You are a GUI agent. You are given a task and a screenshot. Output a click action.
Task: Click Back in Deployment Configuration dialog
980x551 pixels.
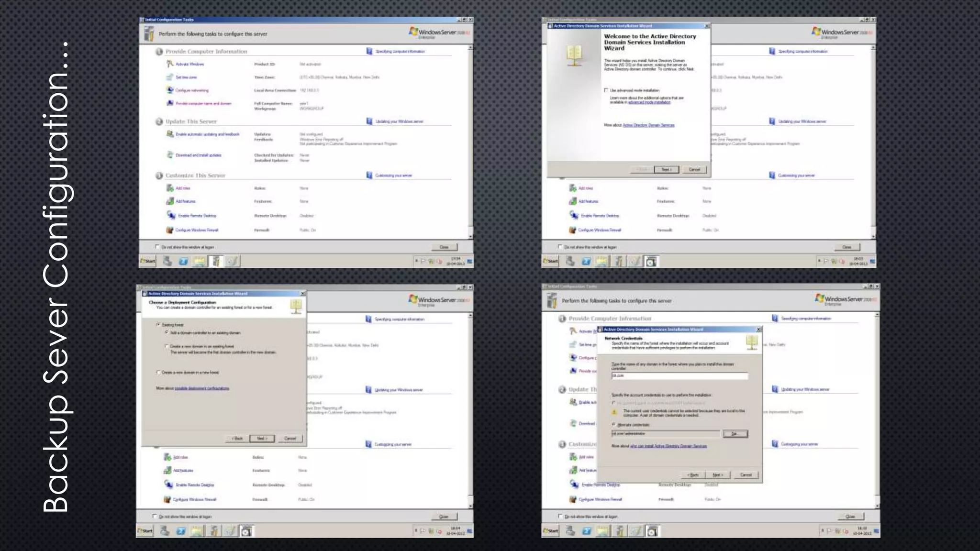237,438
